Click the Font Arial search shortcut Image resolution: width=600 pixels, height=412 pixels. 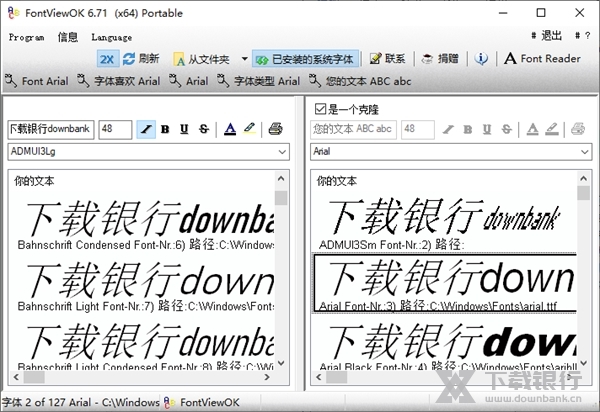pyautogui.click(x=37, y=81)
